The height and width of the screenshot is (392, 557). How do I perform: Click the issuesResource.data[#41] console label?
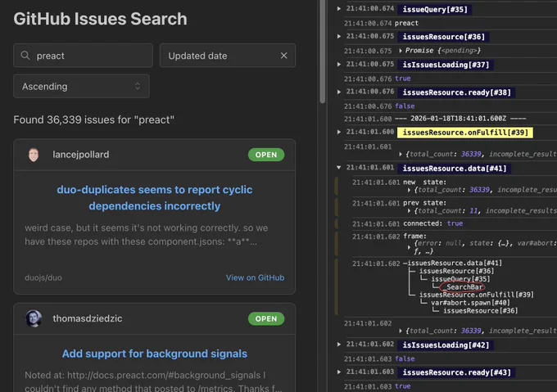pyautogui.click(x=455, y=168)
